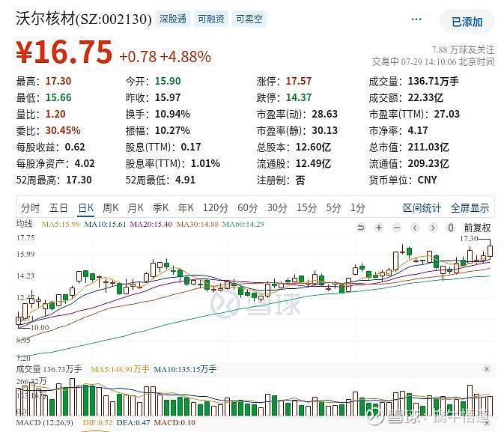Click the MA5:15.98 moving average label
Viewport: 504px width, 432px height.
tap(61, 224)
